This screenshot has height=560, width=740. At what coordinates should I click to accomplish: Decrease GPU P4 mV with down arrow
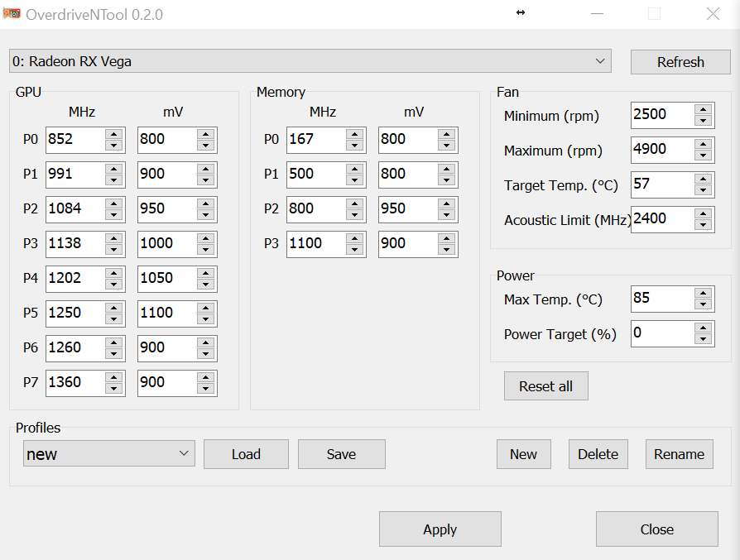(x=206, y=285)
